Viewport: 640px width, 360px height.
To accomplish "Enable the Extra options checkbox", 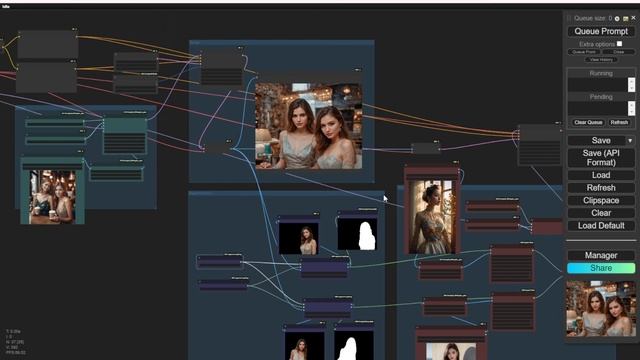I will coord(620,44).
